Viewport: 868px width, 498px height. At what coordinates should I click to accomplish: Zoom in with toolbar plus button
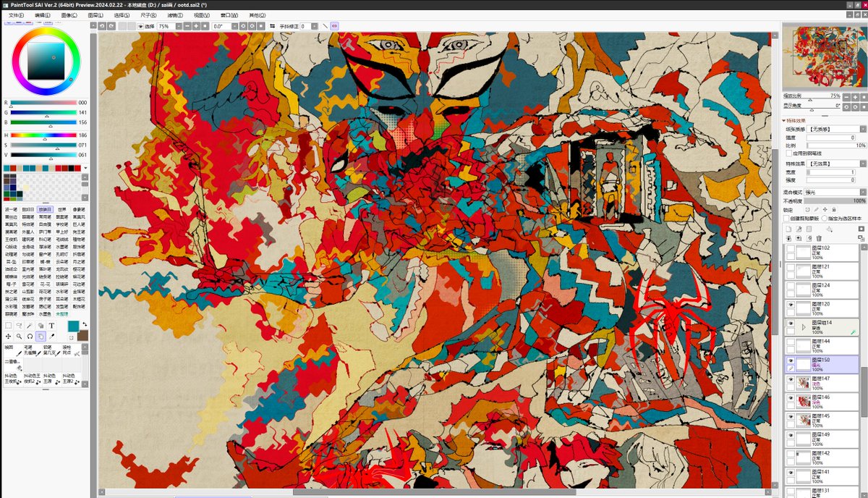(196, 26)
